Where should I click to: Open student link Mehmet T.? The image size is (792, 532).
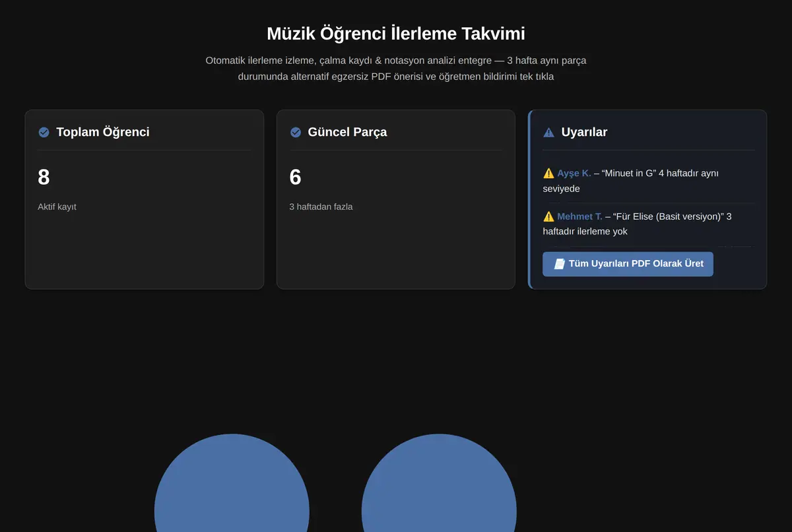(579, 216)
